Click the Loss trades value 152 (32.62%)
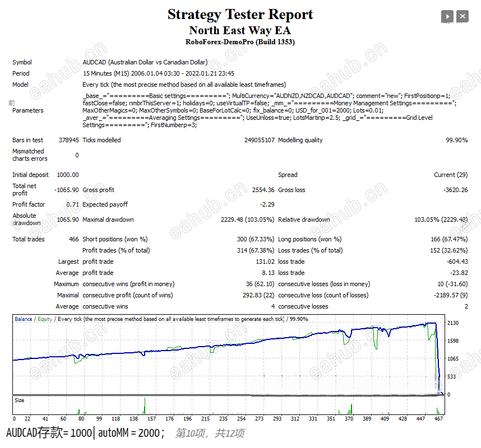The width and height of the screenshot is (481, 448). (449, 250)
